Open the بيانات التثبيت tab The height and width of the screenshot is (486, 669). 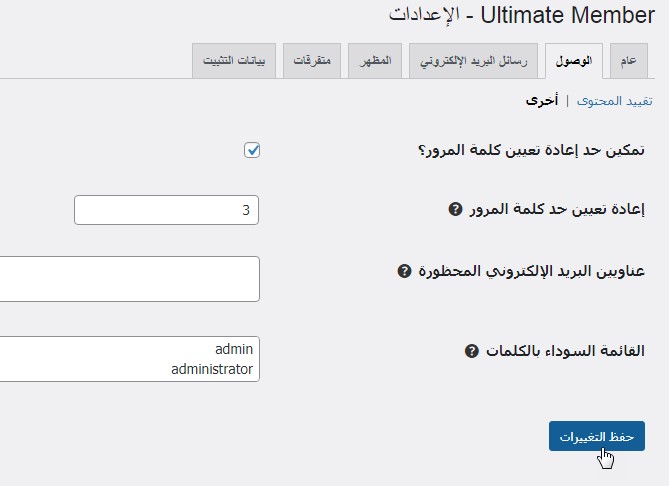click(x=235, y=61)
